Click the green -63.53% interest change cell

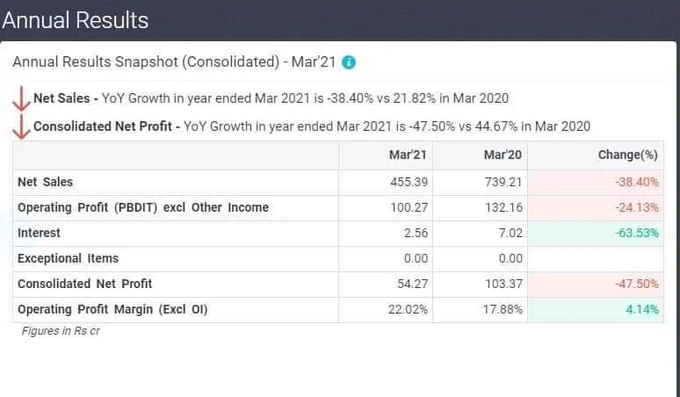click(x=596, y=233)
